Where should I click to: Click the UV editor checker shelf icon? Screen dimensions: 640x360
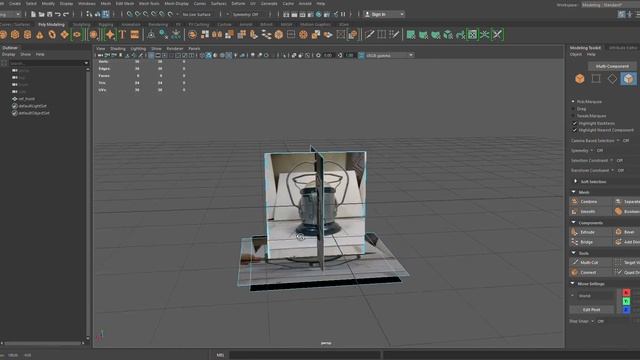(472, 35)
